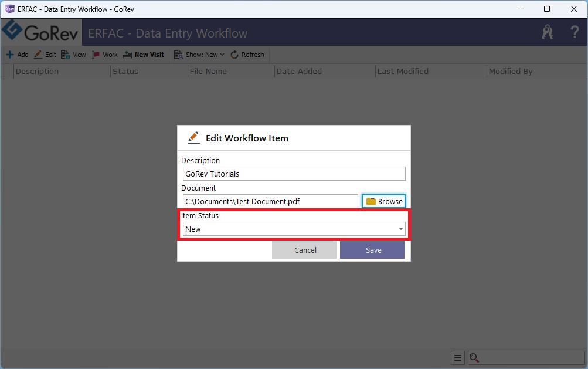
Task: Close the GoRev window
Action: tap(574, 9)
